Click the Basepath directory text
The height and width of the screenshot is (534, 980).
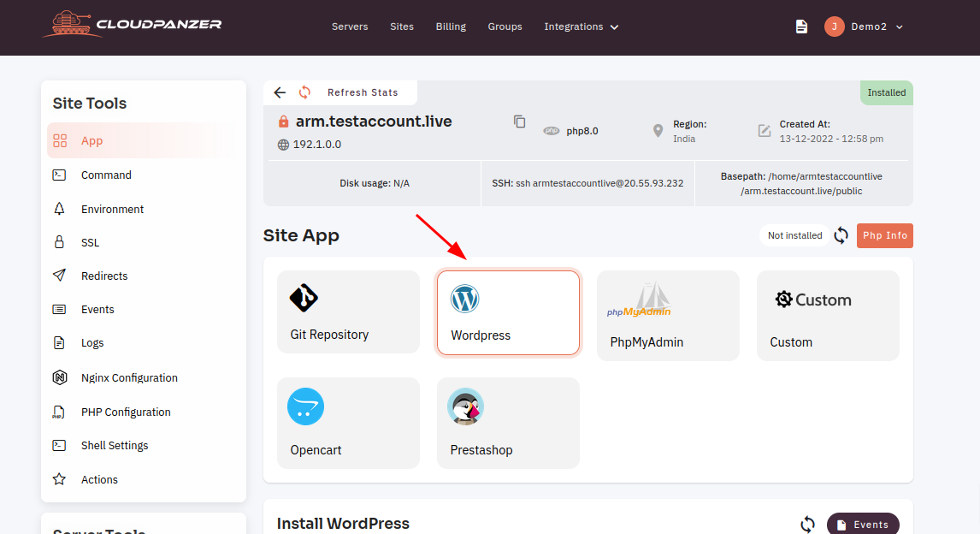[x=801, y=184]
